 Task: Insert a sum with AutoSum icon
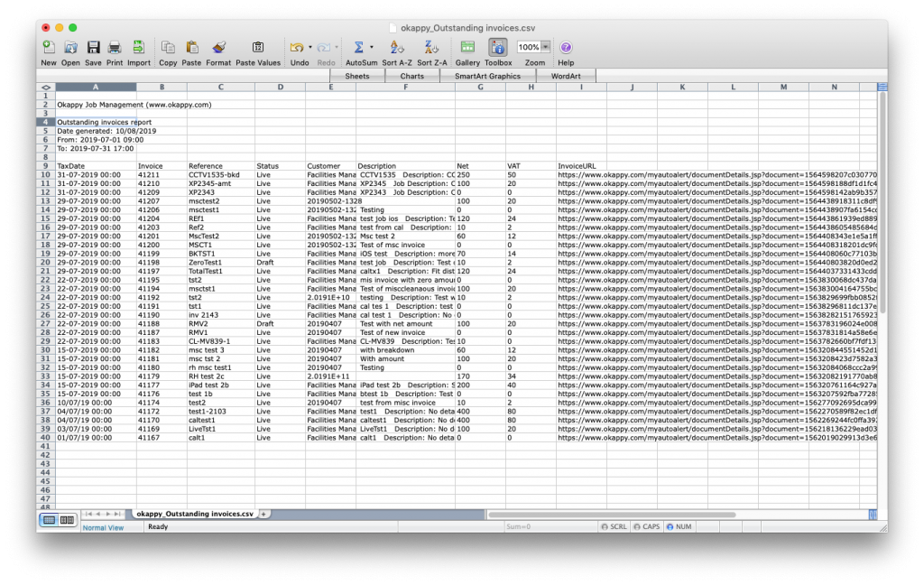[x=358, y=48]
